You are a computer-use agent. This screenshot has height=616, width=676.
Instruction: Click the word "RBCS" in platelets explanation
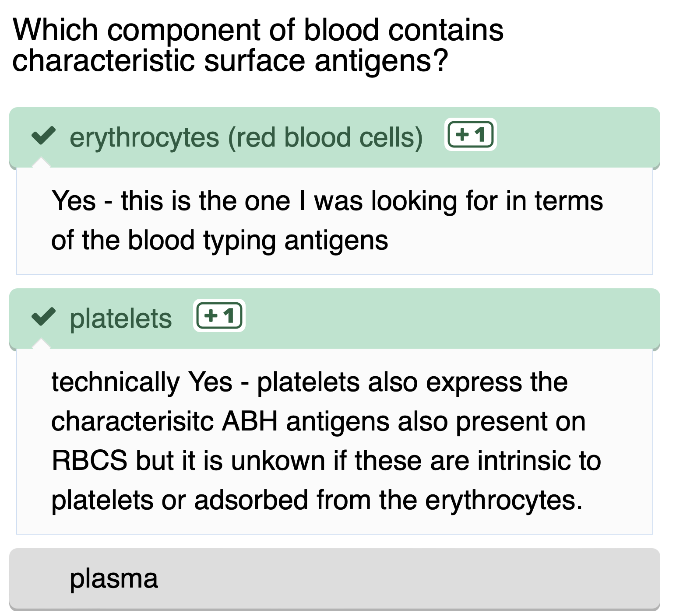point(89,461)
